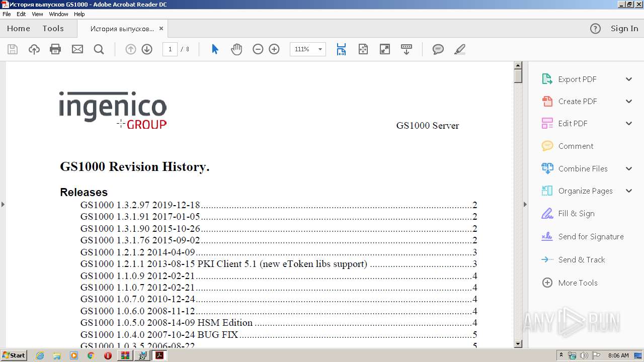Click the fit width scrolling icon

pyautogui.click(x=341, y=49)
